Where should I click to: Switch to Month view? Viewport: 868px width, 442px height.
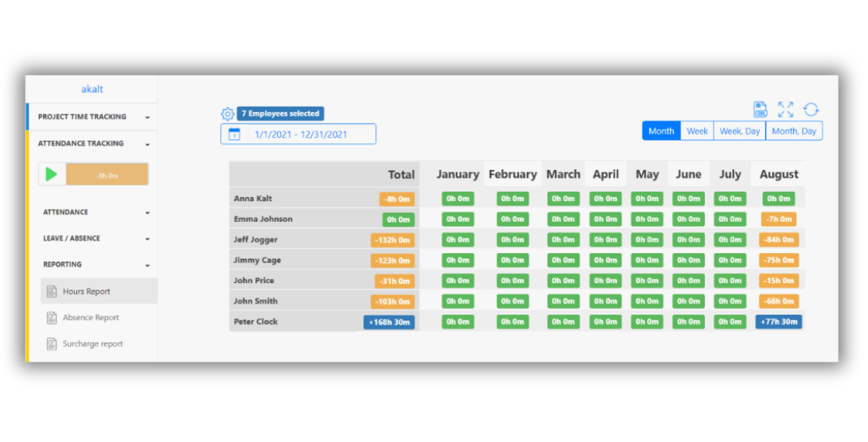click(661, 131)
